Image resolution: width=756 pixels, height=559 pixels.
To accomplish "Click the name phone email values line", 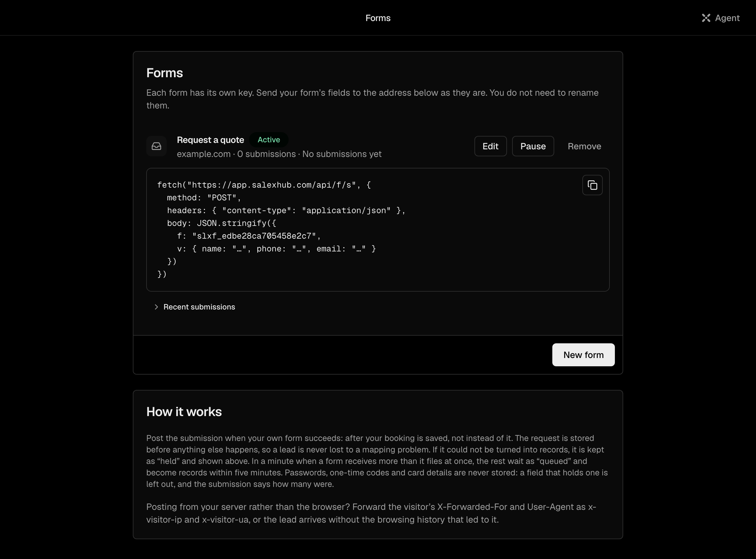I will pyautogui.click(x=276, y=249).
